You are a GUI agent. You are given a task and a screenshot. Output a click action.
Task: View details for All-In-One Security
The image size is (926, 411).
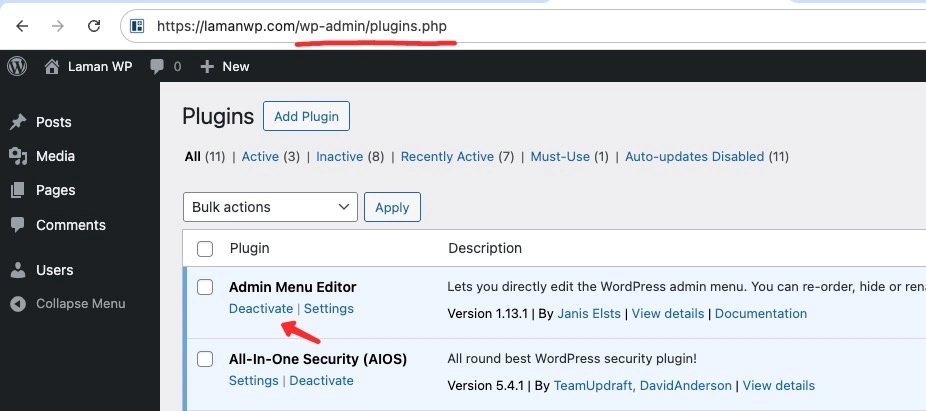pos(778,386)
